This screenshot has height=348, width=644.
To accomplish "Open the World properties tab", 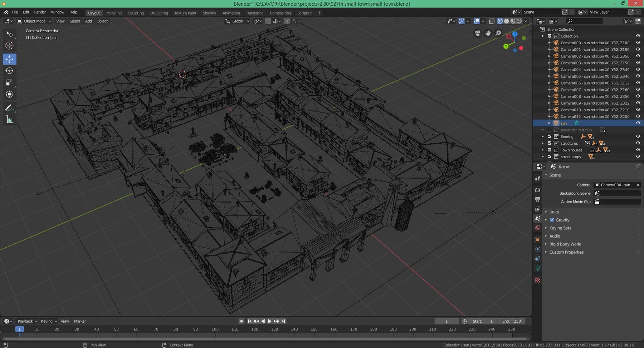I will tap(537, 228).
